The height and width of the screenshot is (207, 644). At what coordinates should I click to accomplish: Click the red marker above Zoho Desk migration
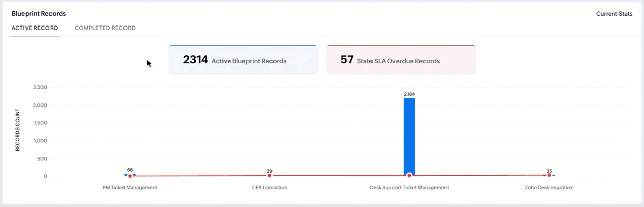[x=549, y=175]
